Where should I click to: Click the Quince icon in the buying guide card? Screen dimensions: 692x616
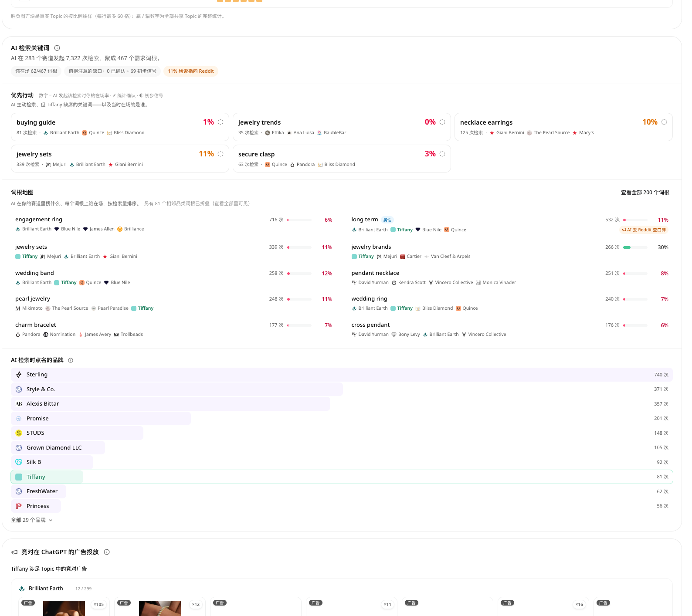pos(85,133)
